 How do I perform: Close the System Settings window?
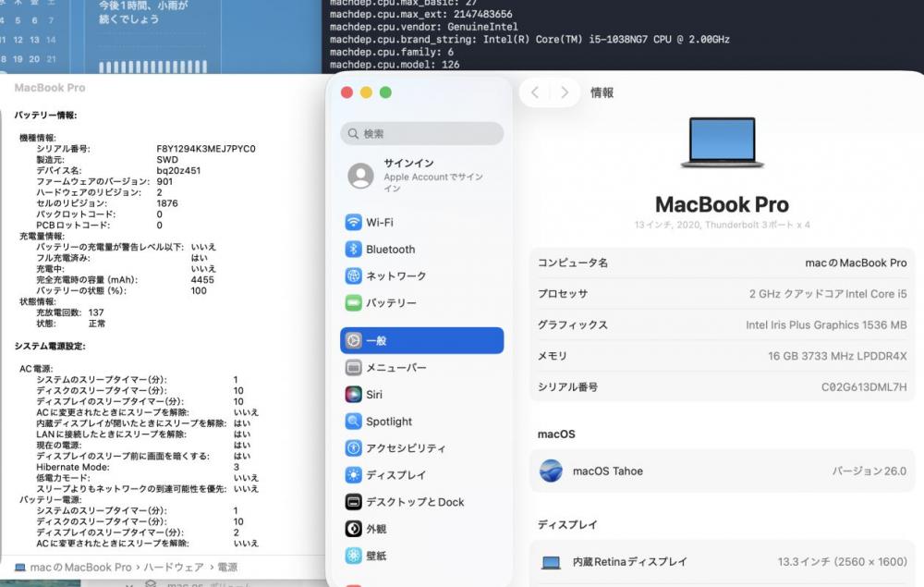[347, 92]
